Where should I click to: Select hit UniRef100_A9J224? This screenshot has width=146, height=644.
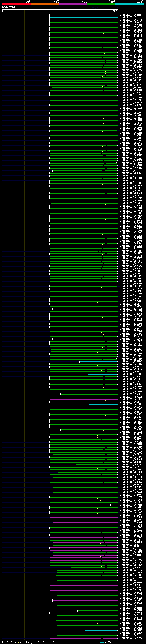pos(131,397)
